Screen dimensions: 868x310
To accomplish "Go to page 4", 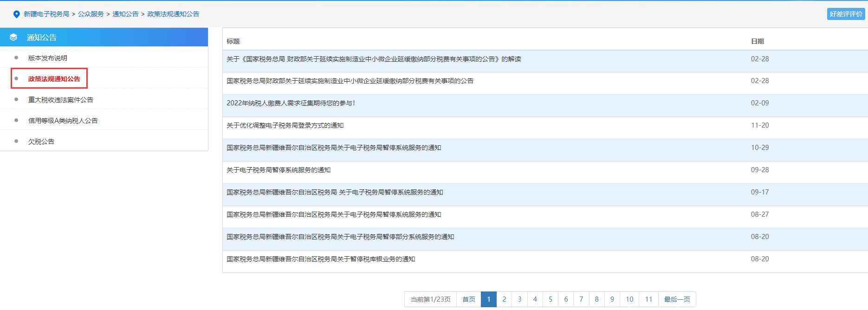I will (x=535, y=299).
